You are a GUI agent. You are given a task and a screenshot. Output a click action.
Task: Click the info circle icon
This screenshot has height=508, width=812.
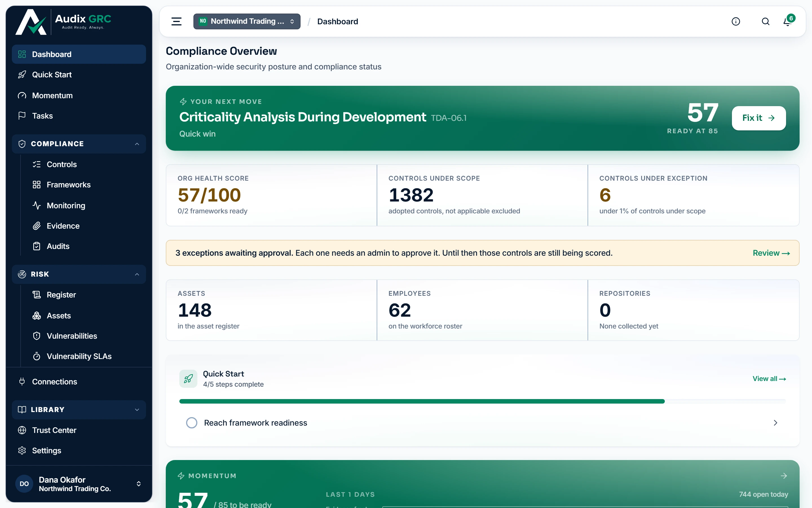pos(736,21)
